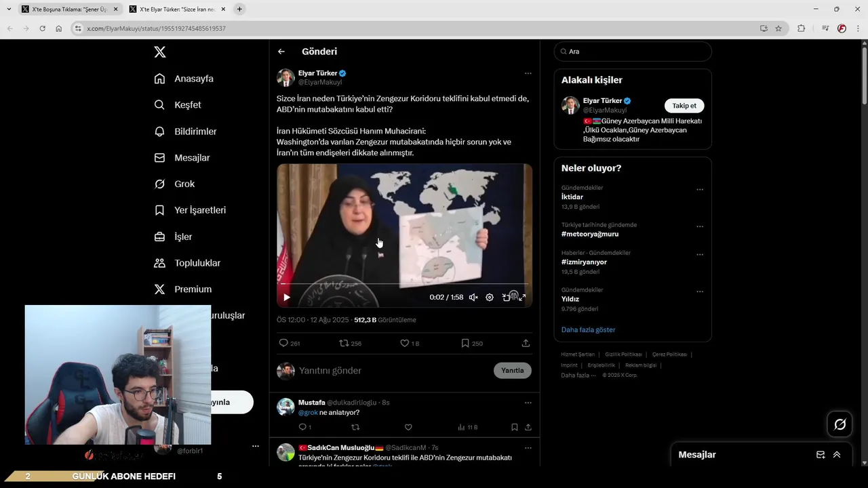Follow Elyar Türker with Takip et

pos(684,106)
